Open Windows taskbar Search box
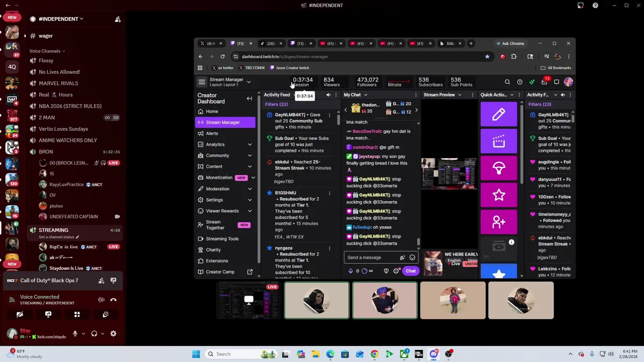Image resolution: width=644 pixels, height=362 pixels. [x=240, y=354]
